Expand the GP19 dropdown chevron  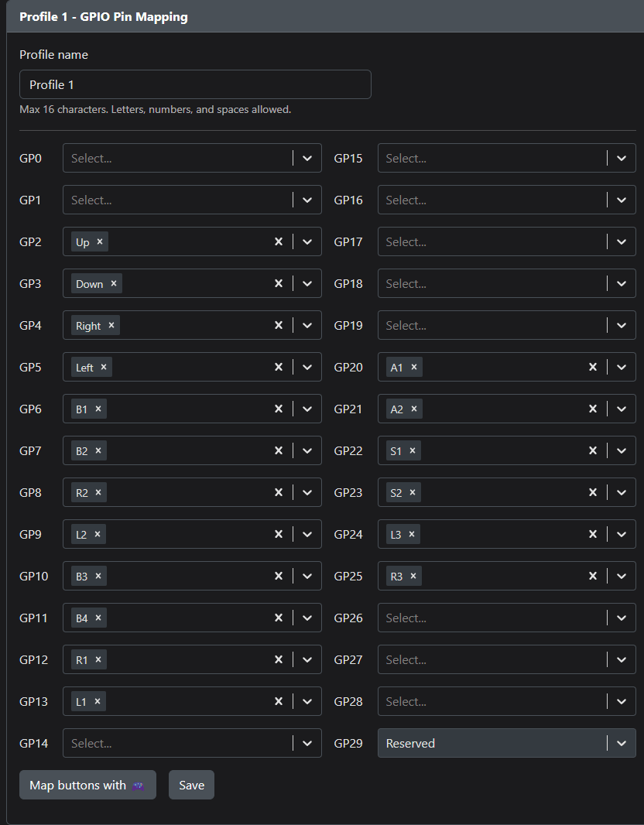(622, 325)
